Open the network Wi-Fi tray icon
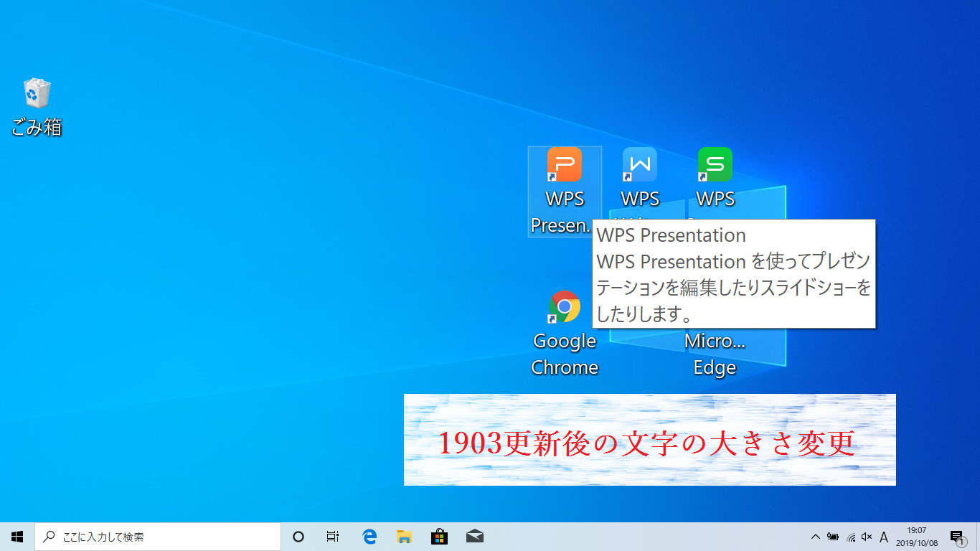This screenshot has width=980, height=551. [851, 537]
